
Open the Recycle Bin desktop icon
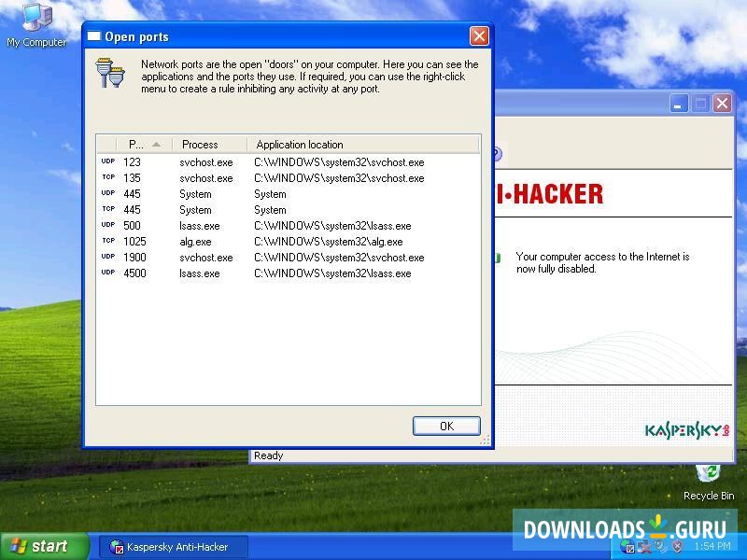click(709, 482)
